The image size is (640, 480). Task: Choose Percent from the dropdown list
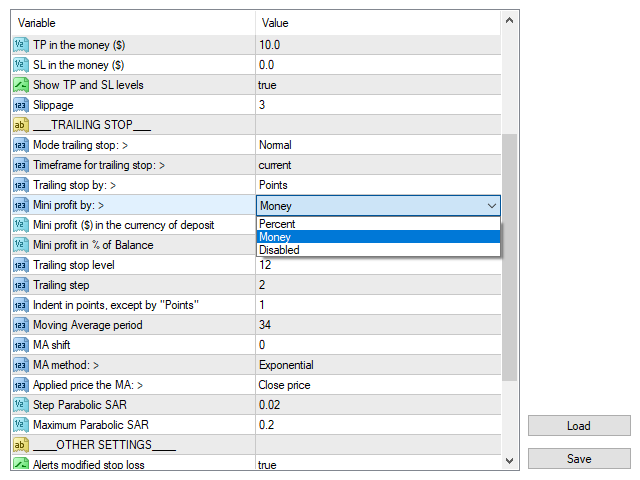click(x=378, y=224)
